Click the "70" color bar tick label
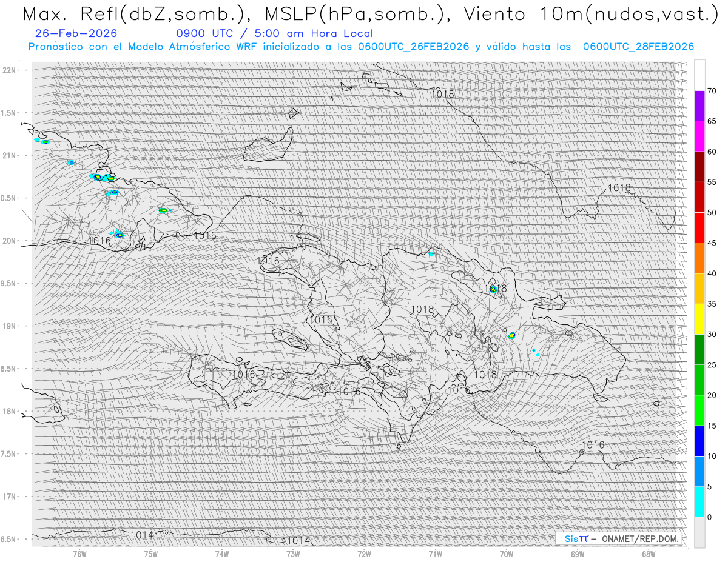 pos(712,91)
